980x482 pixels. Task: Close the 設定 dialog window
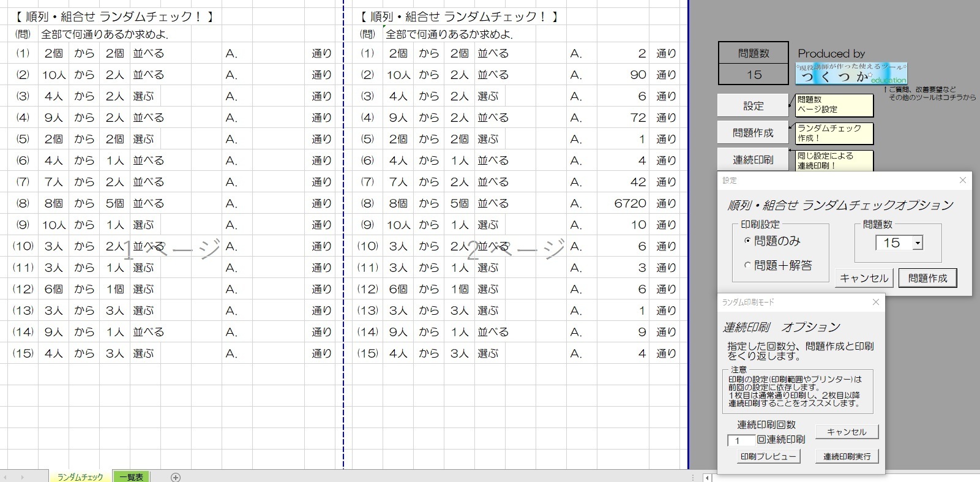[x=962, y=180]
